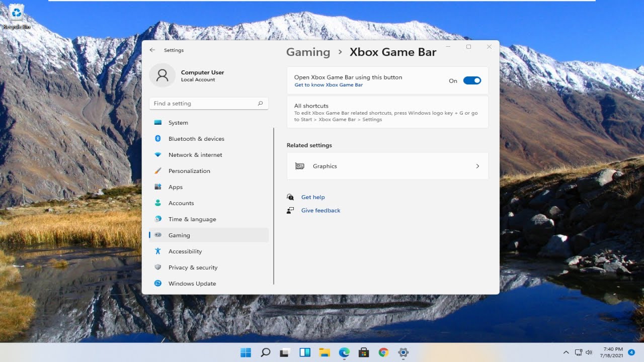Click the Give feedback person icon

click(x=290, y=210)
